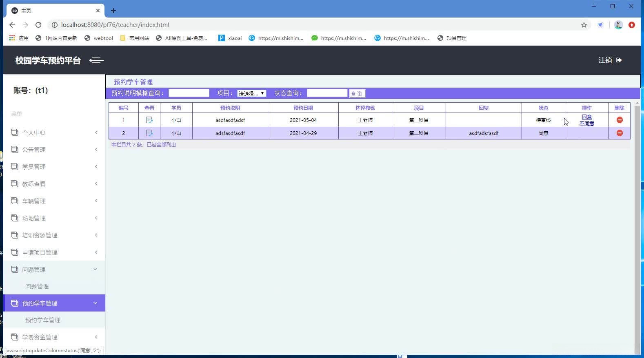
Task: Expand the 申请项目管理 menu
Action: (x=54, y=252)
